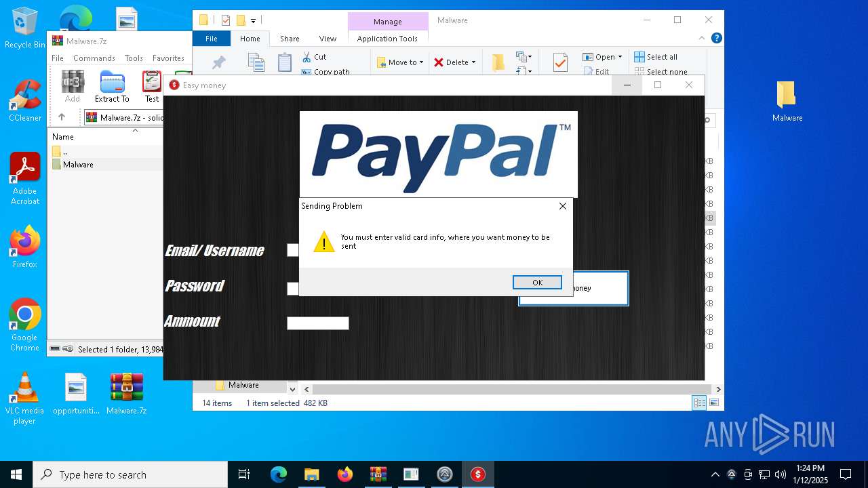Viewport: 868px width, 488px height.
Task: Click the volume speaker tray icon
Action: click(x=781, y=474)
